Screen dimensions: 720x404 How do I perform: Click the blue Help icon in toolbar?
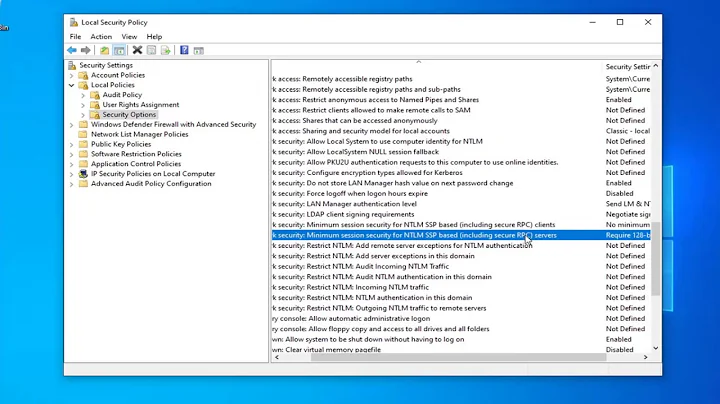click(184, 50)
